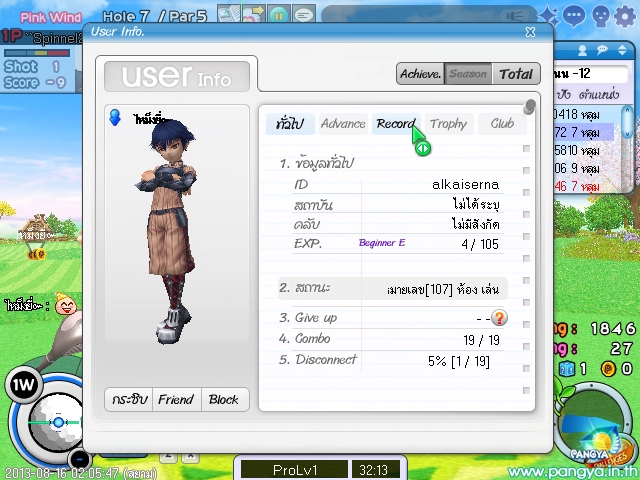Viewport: 640px width, 480px height.
Task: Click the gold P coin icon
Action: click(608, 369)
